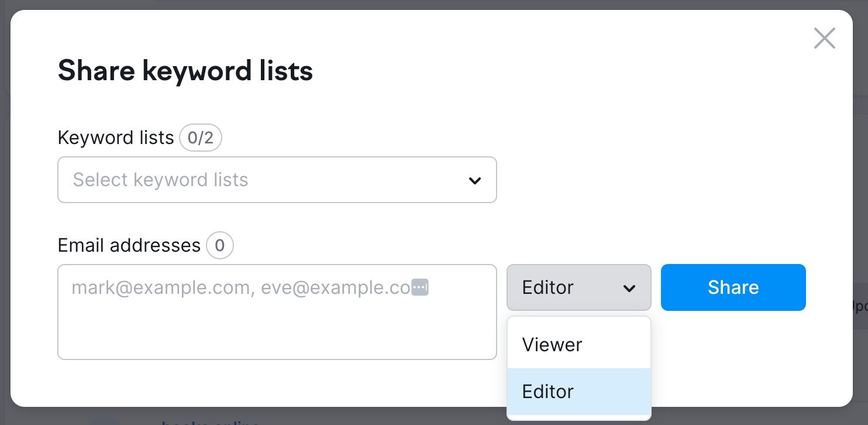Screen dimensions: 868x425
Task: Click the Keyword lists field label
Action: point(116,138)
